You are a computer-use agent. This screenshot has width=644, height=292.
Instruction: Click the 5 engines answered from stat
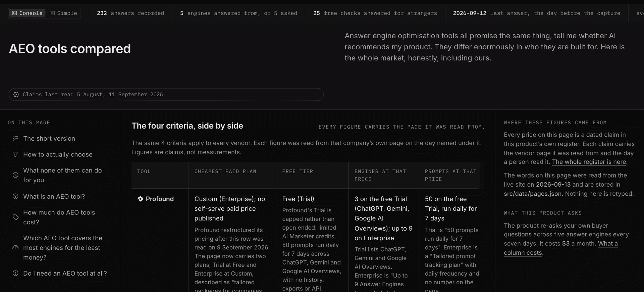pyautogui.click(x=238, y=13)
